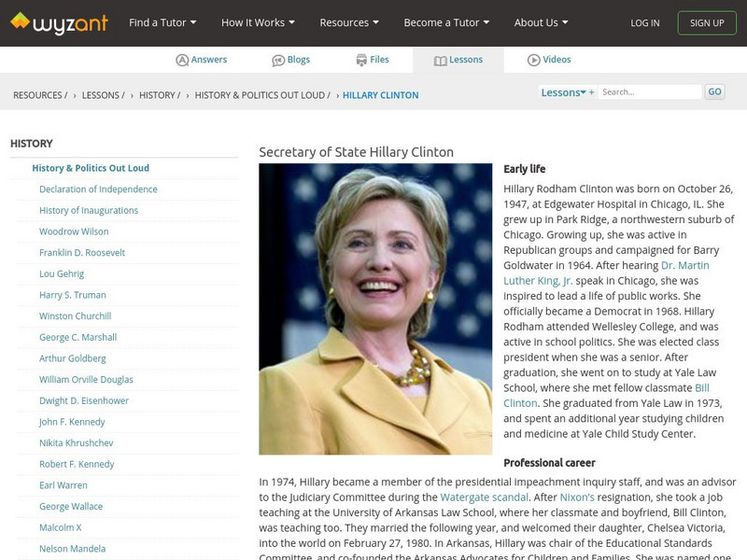Select the Lessons tab
The width and height of the screenshot is (747, 560).
pyautogui.click(x=458, y=60)
